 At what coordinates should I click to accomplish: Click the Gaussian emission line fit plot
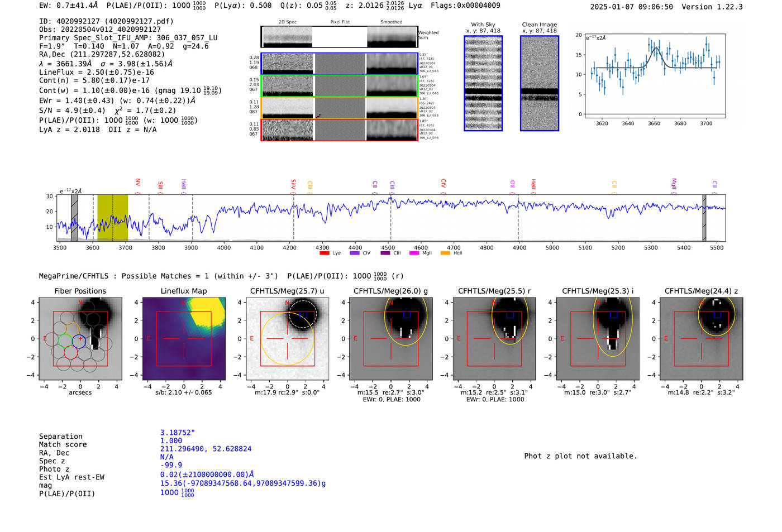655,76
